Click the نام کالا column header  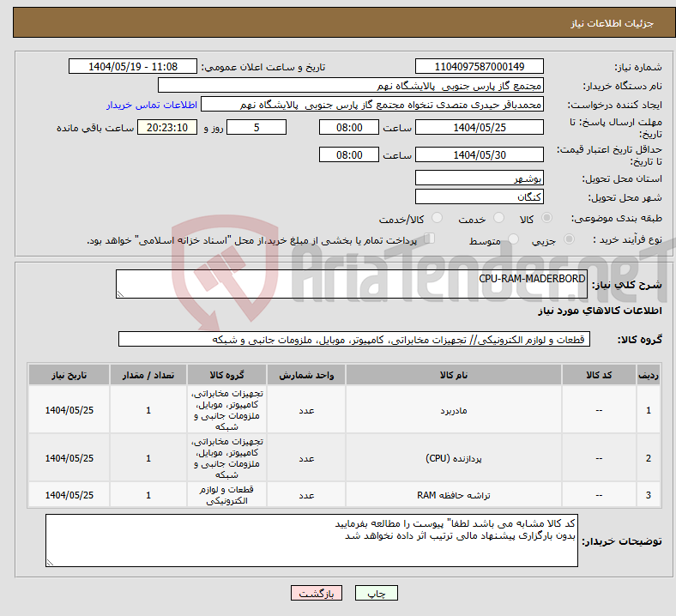click(x=454, y=375)
